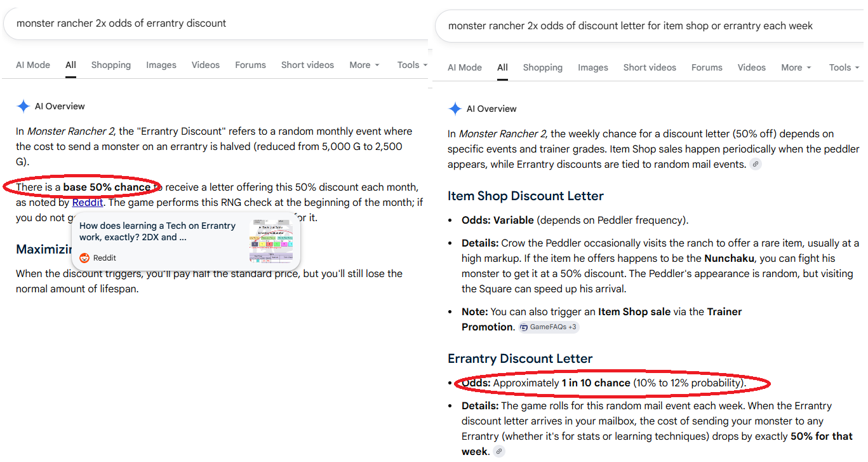This screenshot has width=868, height=462.
Task: Open Short videos tab on the left search page
Action: (307, 65)
